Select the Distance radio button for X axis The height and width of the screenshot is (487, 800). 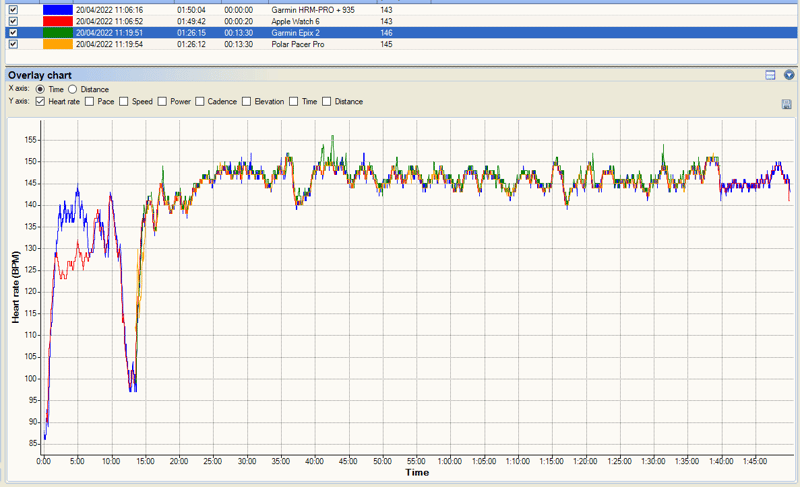(72, 89)
